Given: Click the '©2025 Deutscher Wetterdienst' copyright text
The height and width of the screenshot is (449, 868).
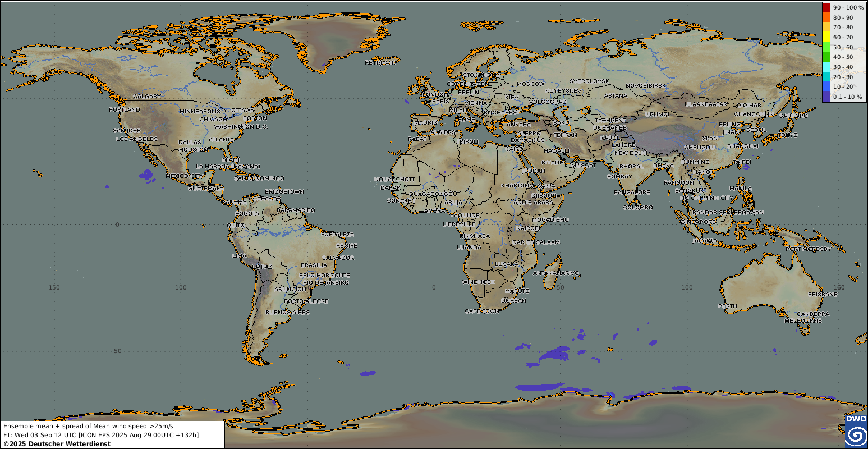Looking at the screenshot, I should pyautogui.click(x=57, y=443).
